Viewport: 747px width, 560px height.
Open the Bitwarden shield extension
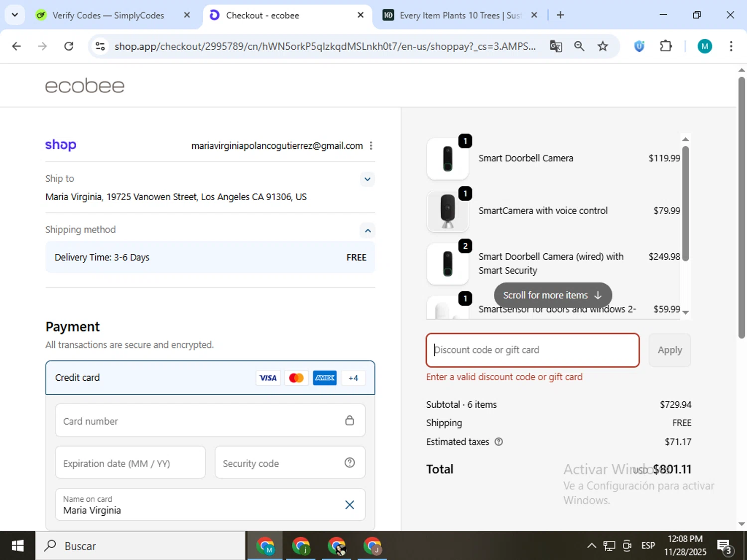(x=639, y=46)
